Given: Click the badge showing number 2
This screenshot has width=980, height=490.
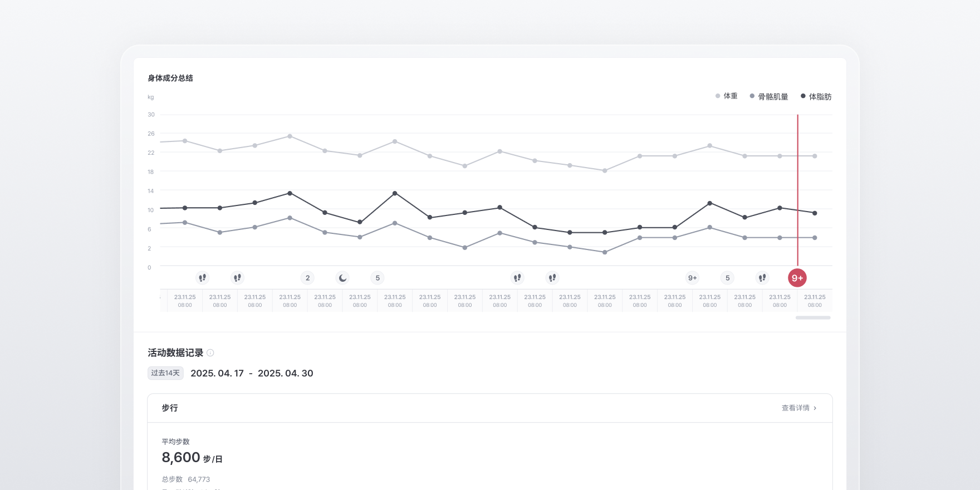Looking at the screenshot, I should pyautogui.click(x=307, y=278).
